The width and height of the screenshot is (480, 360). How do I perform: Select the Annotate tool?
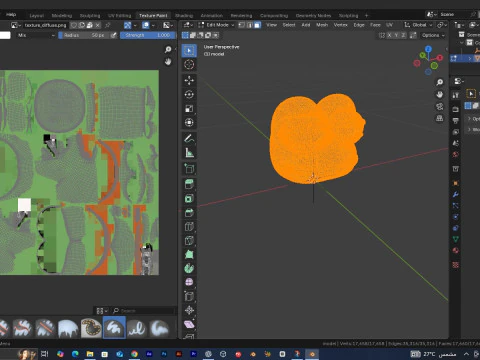pyautogui.click(x=189, y=139)
